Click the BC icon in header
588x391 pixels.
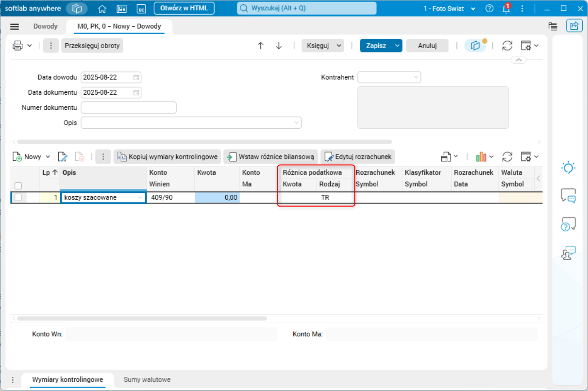click(x=141, y=8)
